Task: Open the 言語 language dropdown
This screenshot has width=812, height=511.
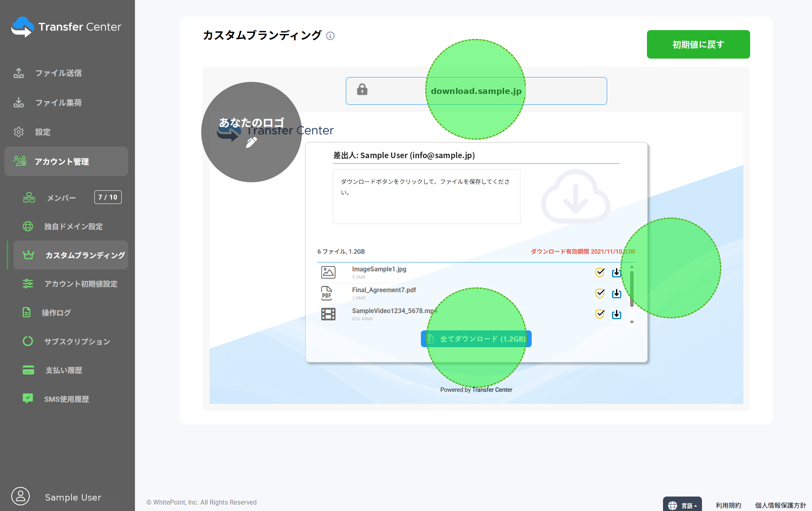Action: point(682,505)
